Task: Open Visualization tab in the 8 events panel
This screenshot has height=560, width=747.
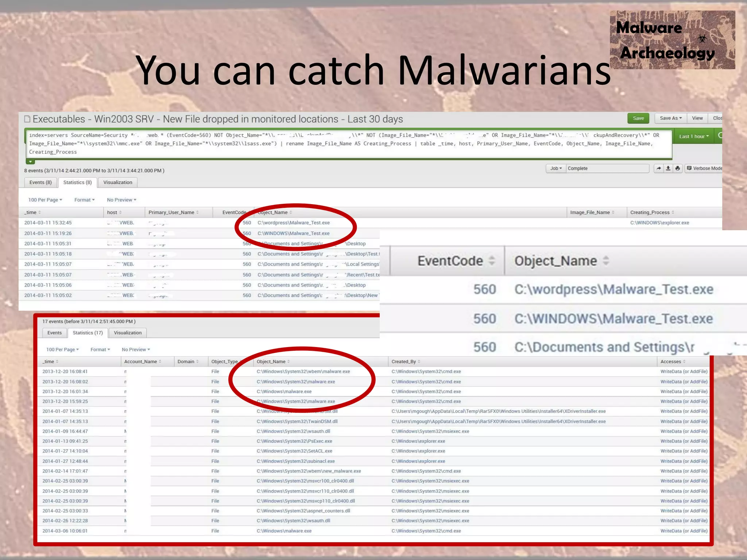Action: click(117, 182)
